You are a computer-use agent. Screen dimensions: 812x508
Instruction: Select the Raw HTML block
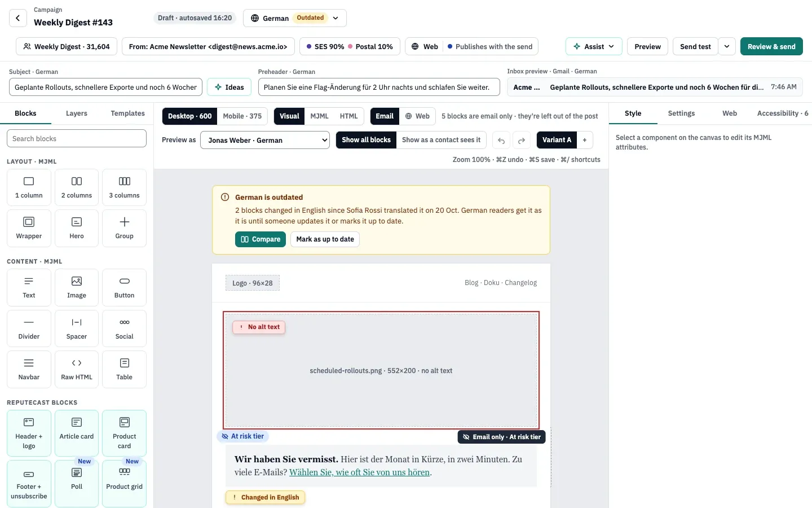pos(77,369)
